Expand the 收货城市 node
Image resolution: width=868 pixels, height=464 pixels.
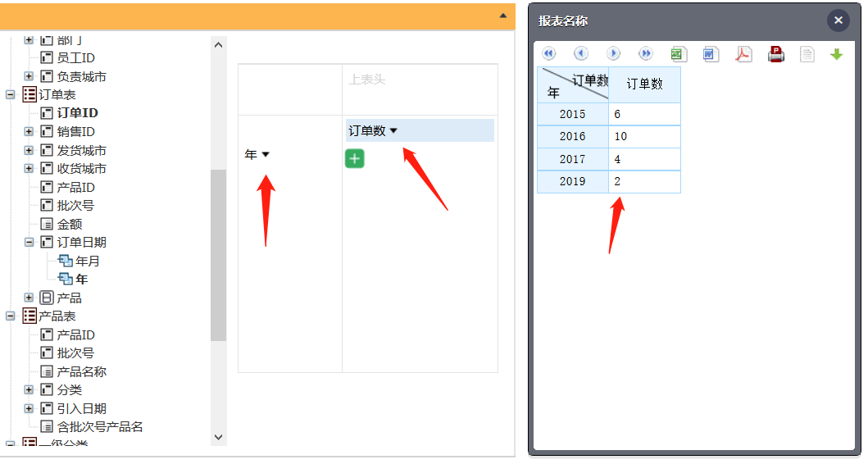[x=29, y=168]
